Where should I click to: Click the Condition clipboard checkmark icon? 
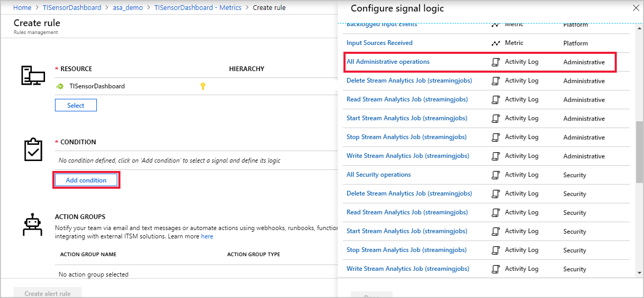point(33,150)
